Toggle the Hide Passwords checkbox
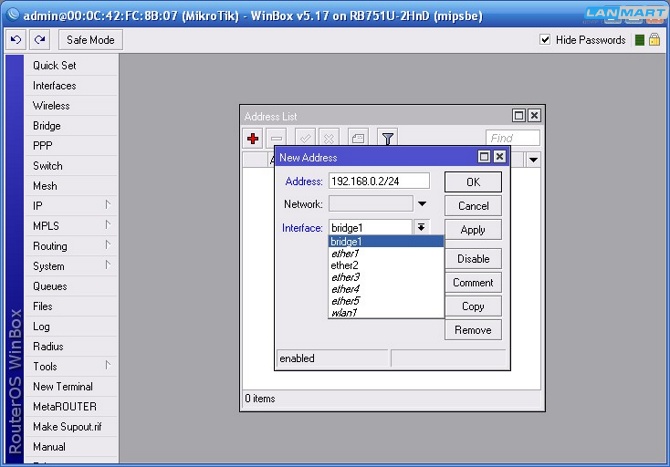This screenshot has height=467, width=670. click(545, 40)
